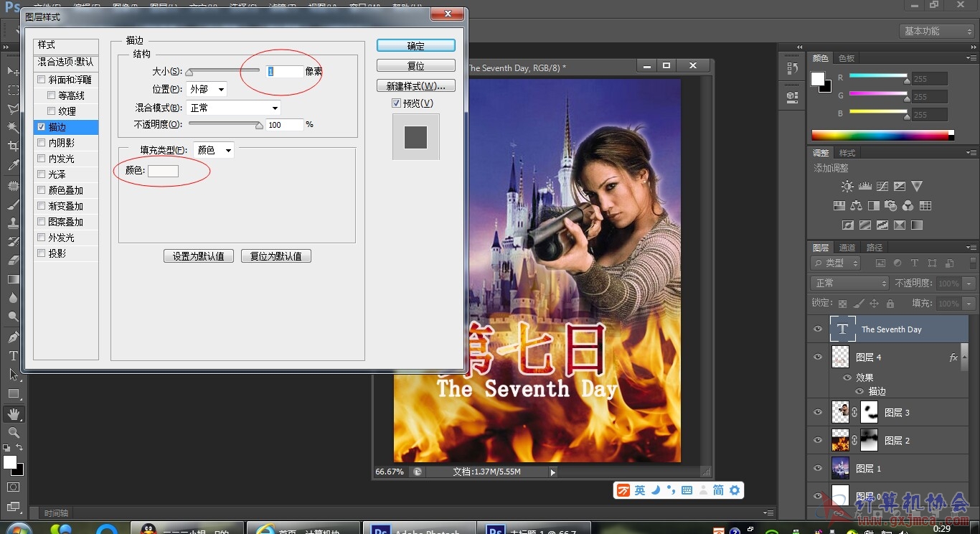Enable 外发光 checkbox
The image size is (980, 534).
tap(42, 238)
